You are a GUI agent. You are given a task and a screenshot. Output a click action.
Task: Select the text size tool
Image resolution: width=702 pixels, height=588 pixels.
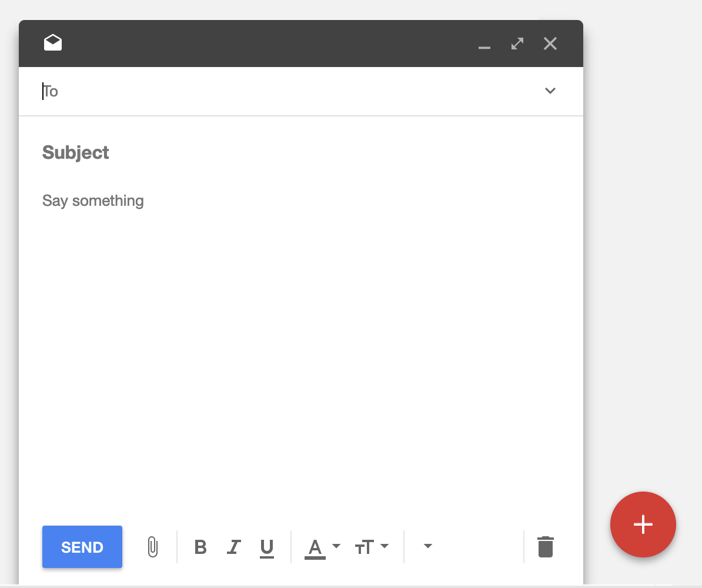click(364, 547)
